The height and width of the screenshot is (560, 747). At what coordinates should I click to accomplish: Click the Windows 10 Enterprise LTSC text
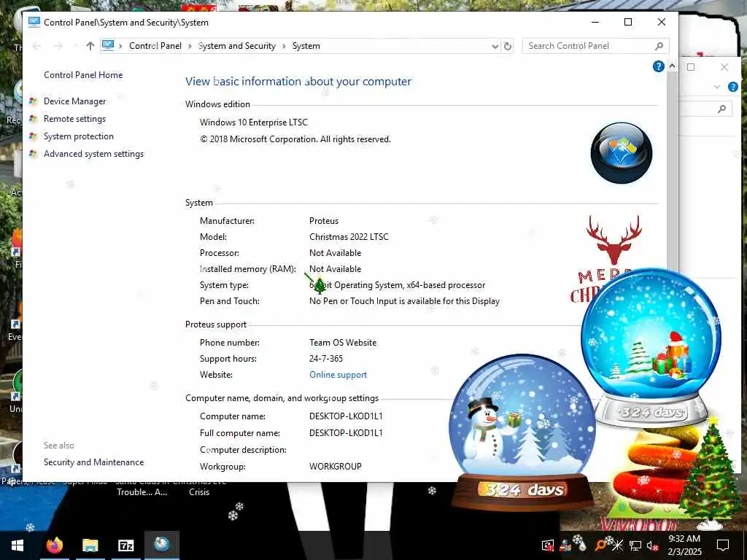pyautogui.click(x=253, y=122)
